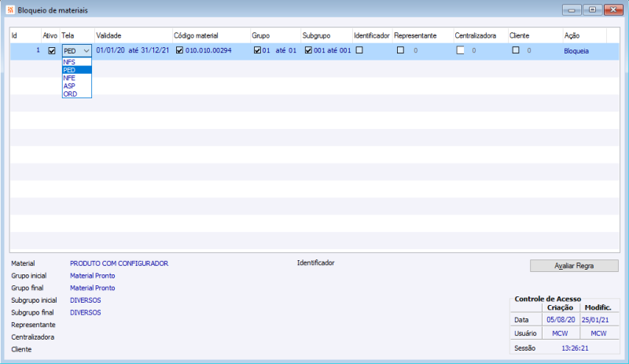Click the Id column header
Screen dimensions: 629x364
(26, 35)
